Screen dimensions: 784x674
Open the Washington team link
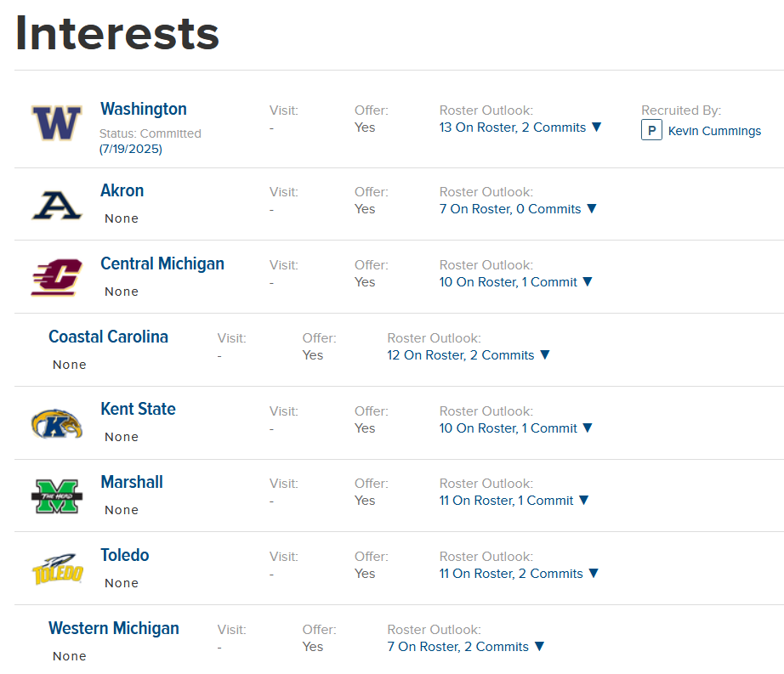click(144, 109)
